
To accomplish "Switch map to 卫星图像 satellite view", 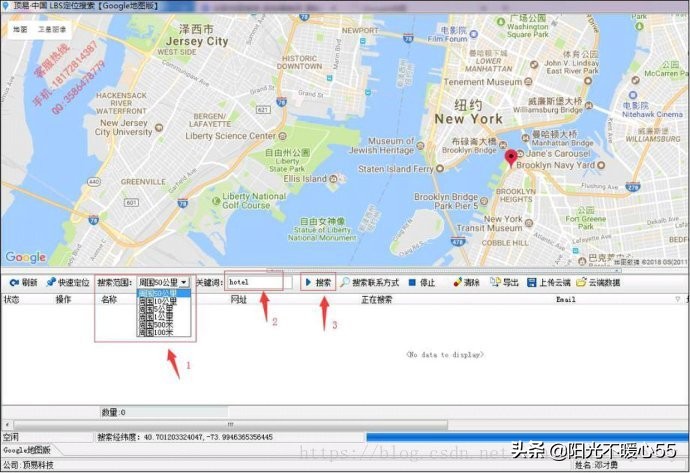I will click(x=52, y=29).
